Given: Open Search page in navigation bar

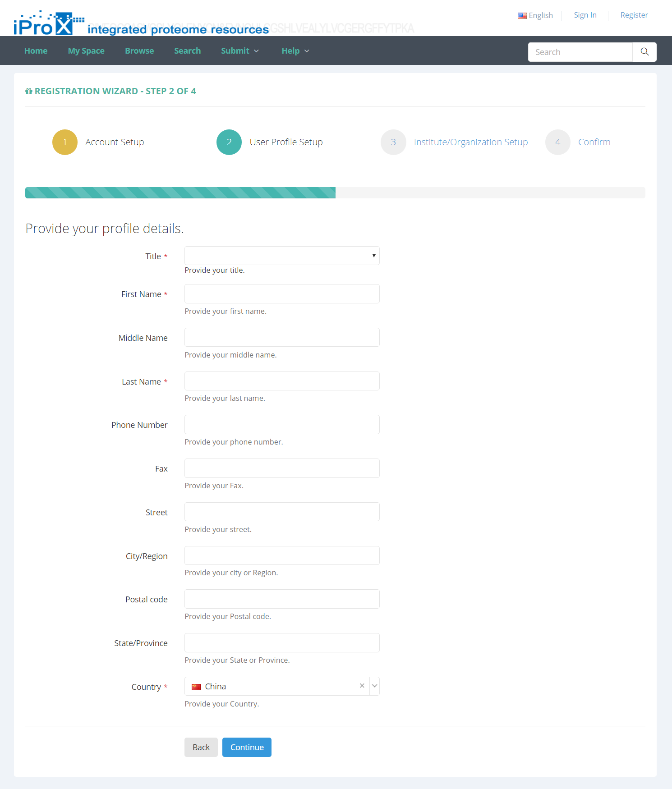Looking at the screenshot, I should point(188,51).
